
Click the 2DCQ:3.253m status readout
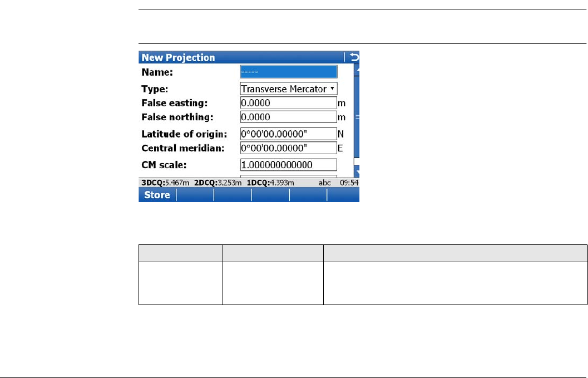coord(218,183)
